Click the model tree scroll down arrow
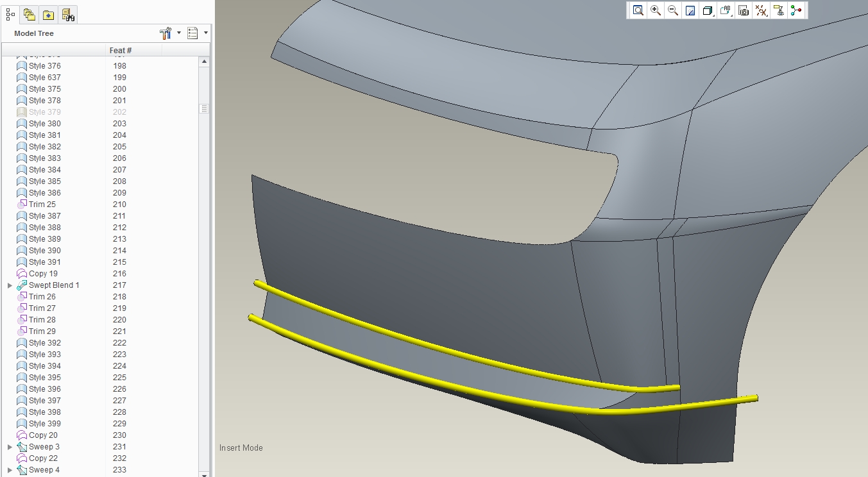The height and width of the screenshot is (477, 868). pyautogui.click(x=204, y=474)
